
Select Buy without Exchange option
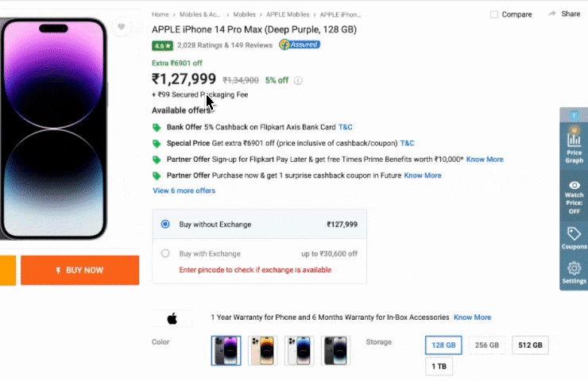click(165, 225)
